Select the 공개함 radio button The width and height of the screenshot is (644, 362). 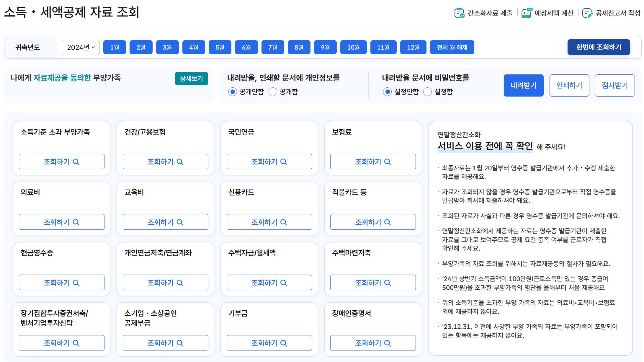click(273, 92)
